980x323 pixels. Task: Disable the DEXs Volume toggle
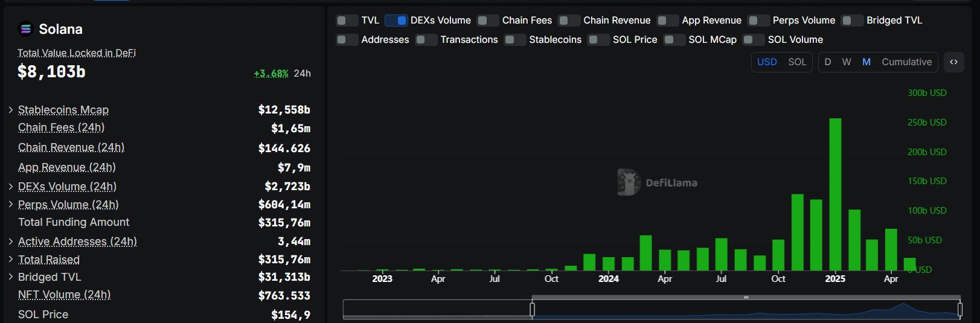[x=396, y=21]
